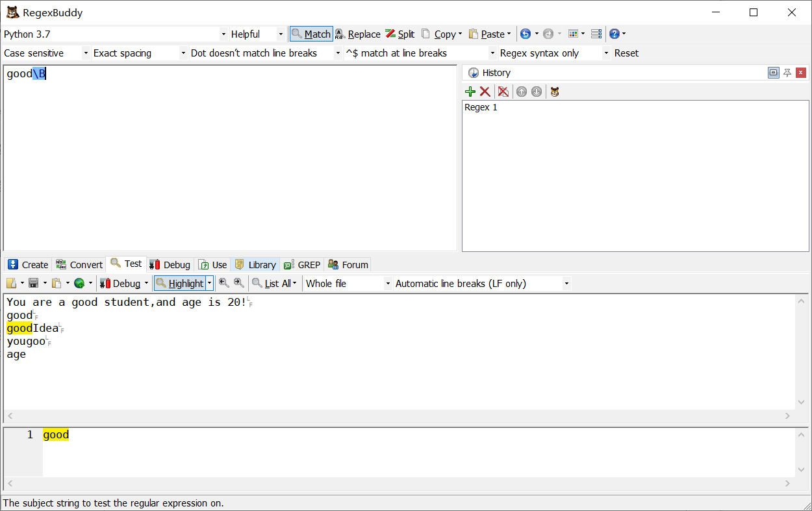Open the Debug tab
The height and width of the screenshot is (511, 812).
(x=170, y=264)
